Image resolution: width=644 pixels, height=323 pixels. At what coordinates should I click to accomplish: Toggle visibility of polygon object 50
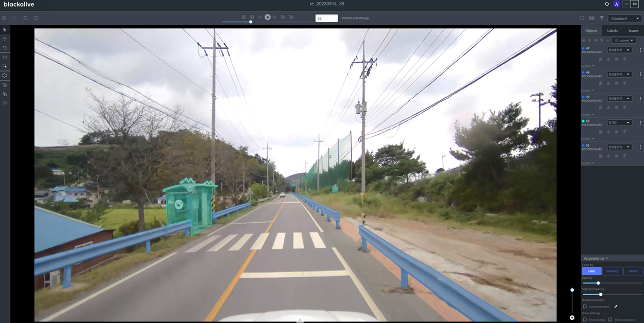[x=617, y=132]
